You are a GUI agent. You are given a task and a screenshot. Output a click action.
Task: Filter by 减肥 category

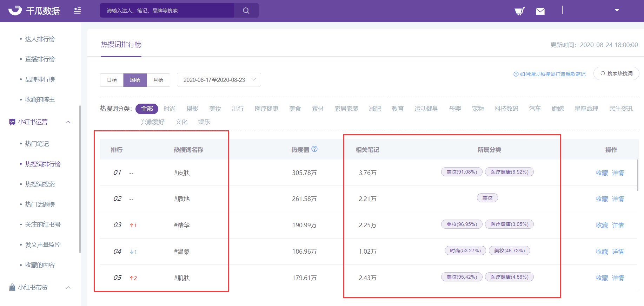pyautogui.click(x=375, y=109)
